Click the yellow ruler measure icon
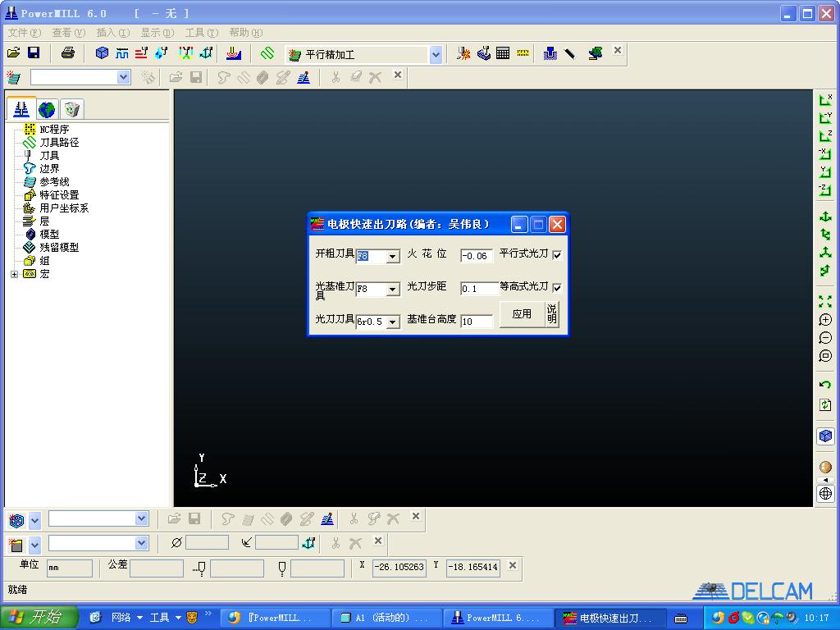 (523, 53)
